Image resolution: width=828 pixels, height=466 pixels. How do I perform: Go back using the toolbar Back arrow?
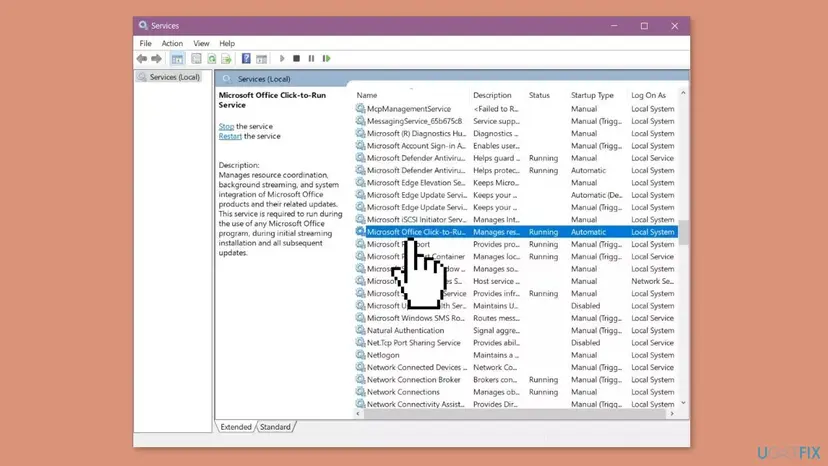point(142,59)
